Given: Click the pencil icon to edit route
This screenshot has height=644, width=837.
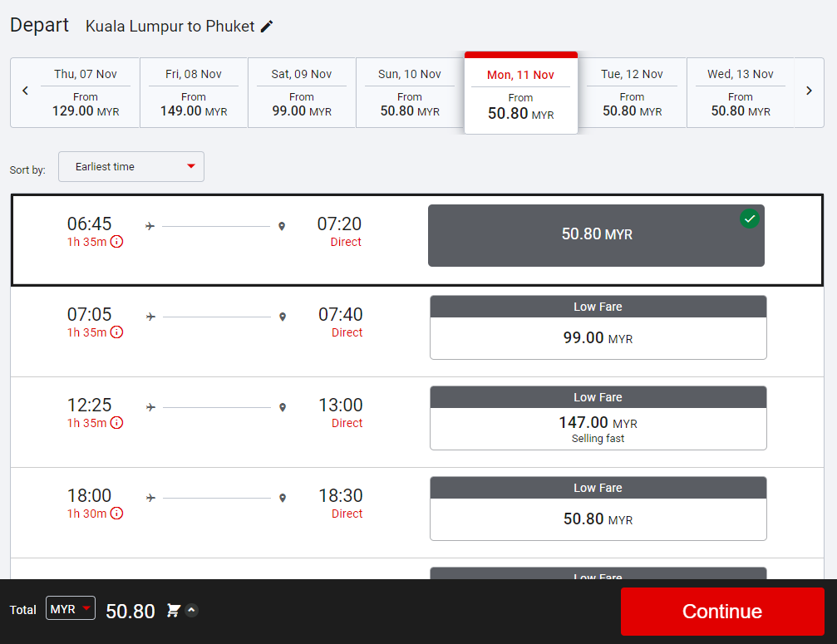Looking at the screenshot, I should click(x=267, y=27).
